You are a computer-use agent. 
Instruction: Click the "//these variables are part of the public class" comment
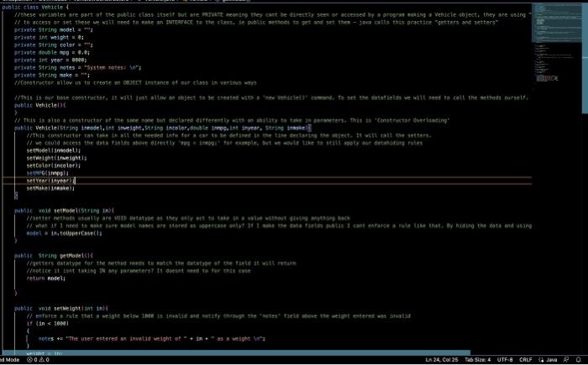click(273, 14)
